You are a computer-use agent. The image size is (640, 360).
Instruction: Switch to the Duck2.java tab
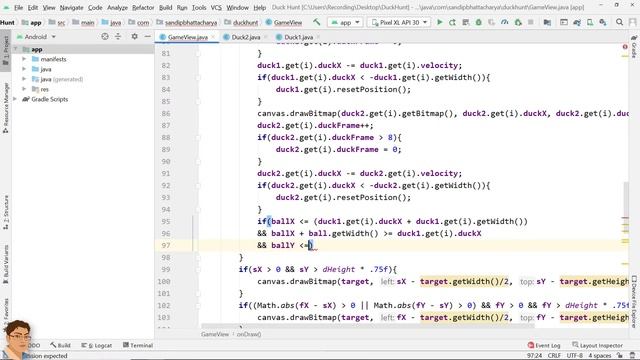[x=245, y=37]
